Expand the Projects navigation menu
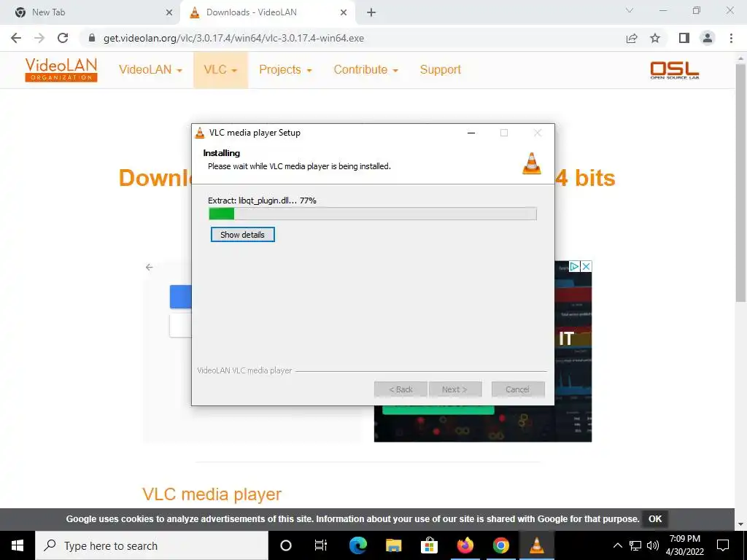The width and height of the screenshot is (747, 560). pos(285,69)
